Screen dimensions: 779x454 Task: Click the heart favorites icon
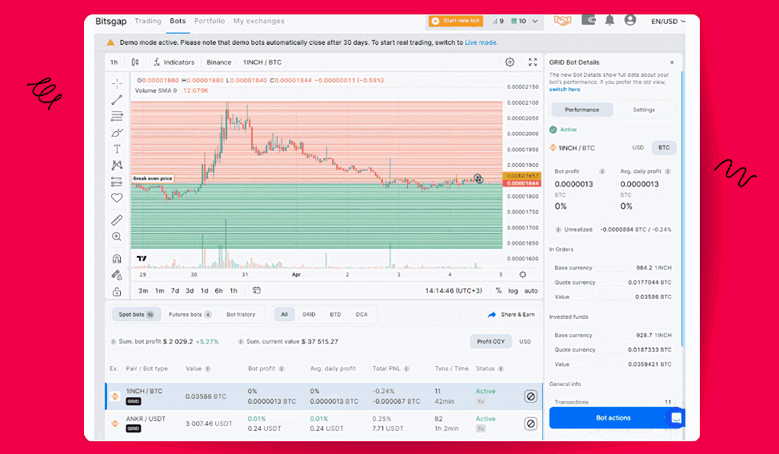pos(117,198)
